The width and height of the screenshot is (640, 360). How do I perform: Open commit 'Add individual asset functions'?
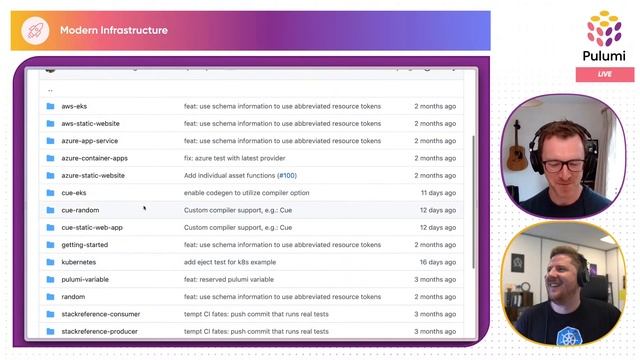(229, 176)
